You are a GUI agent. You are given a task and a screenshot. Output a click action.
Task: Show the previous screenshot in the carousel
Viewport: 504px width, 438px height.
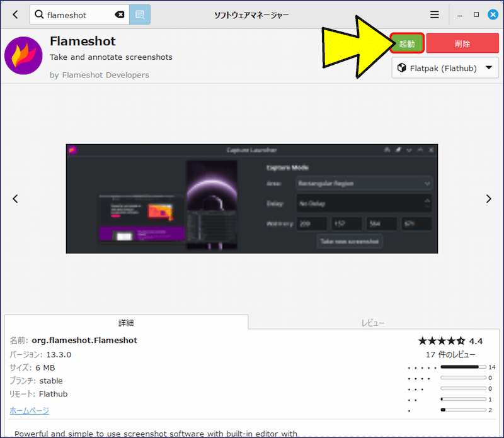coord(16,199)
